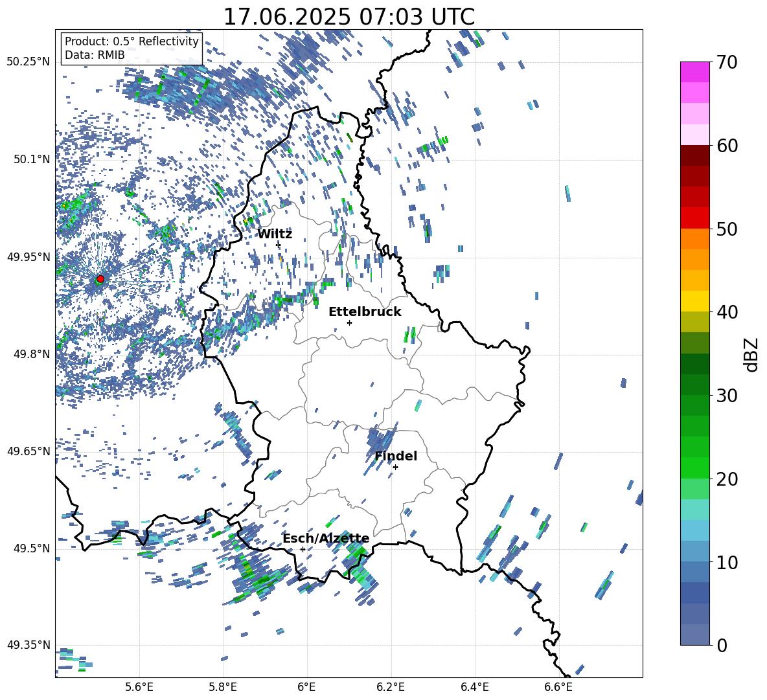Pick the magenta top colorbar segment

coord(694,72)
